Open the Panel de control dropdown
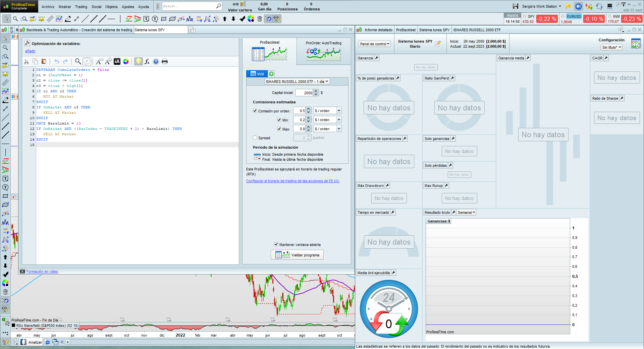The height and width of the screenshot is (349, 644). click(x=375, y=44)
